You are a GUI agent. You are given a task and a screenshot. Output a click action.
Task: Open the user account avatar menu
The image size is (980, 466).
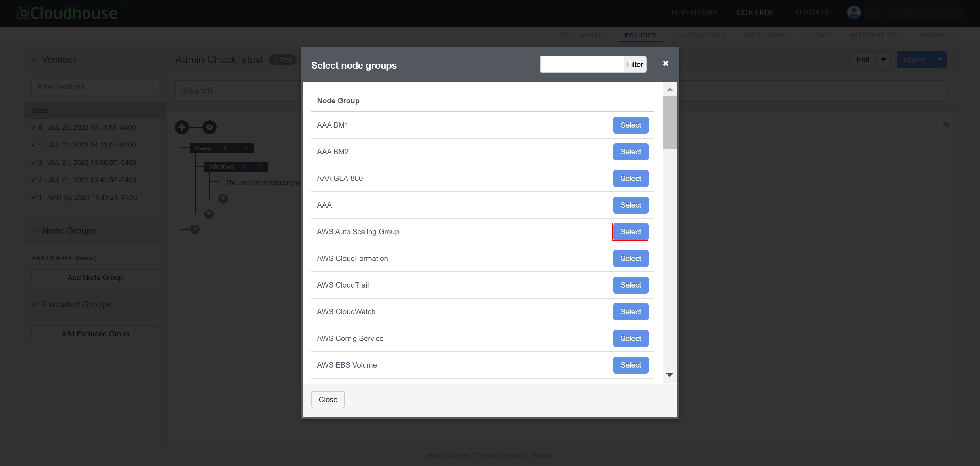(x=854, y=12)
